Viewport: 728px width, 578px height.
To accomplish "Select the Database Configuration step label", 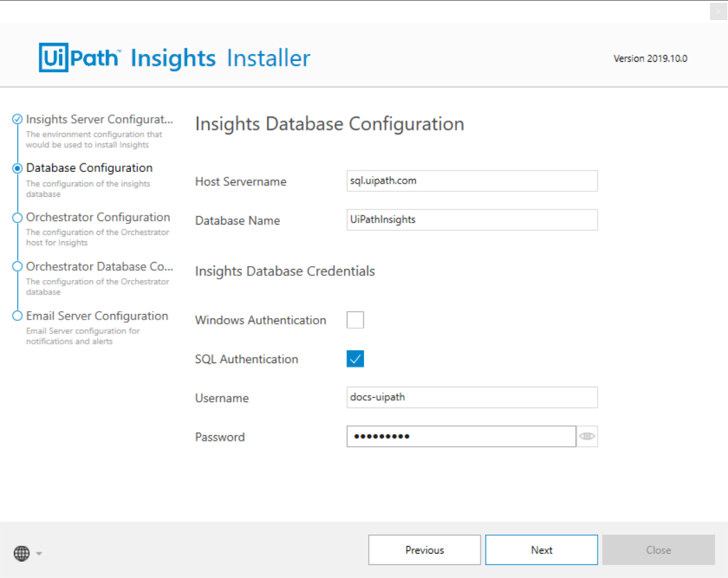I will (89, 168).
